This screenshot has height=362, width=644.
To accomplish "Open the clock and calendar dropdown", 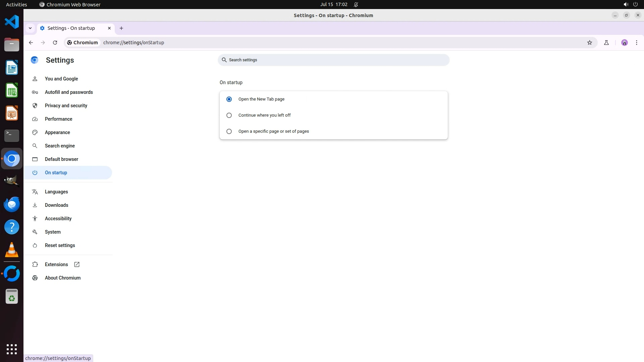I will tap(333, 4).
